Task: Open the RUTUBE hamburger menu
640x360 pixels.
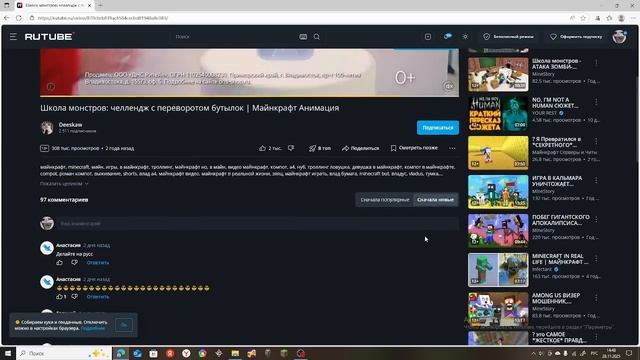Action: tap(13, 37)
